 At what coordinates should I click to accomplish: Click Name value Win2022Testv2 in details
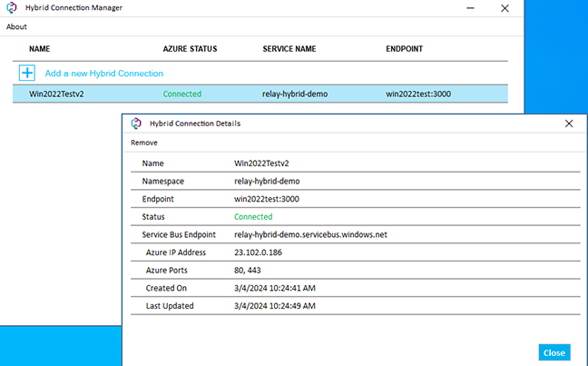pos(261,163)
